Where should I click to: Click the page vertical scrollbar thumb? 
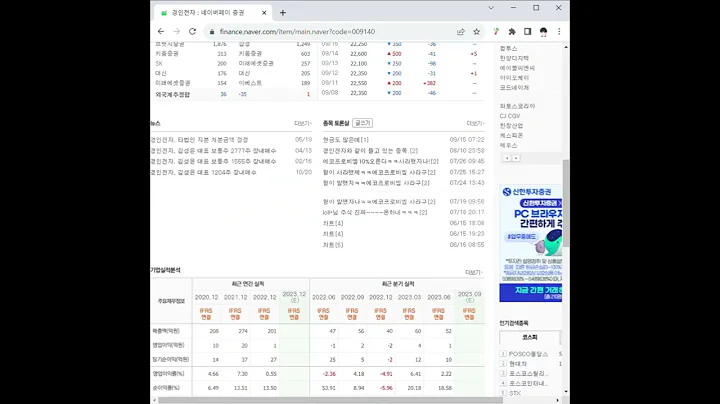(566, 203)
